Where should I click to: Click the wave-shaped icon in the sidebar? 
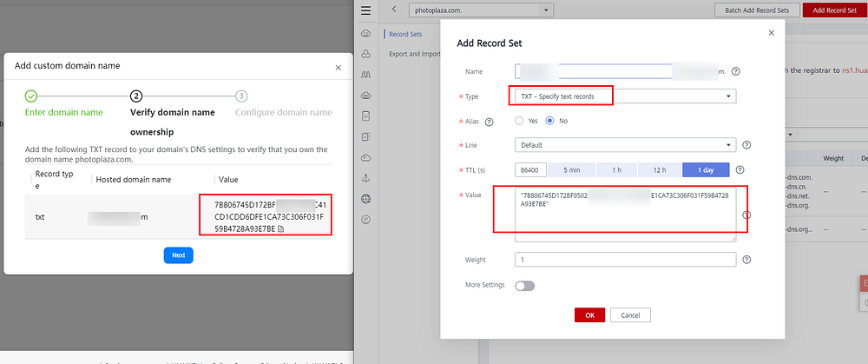point(365,74)
